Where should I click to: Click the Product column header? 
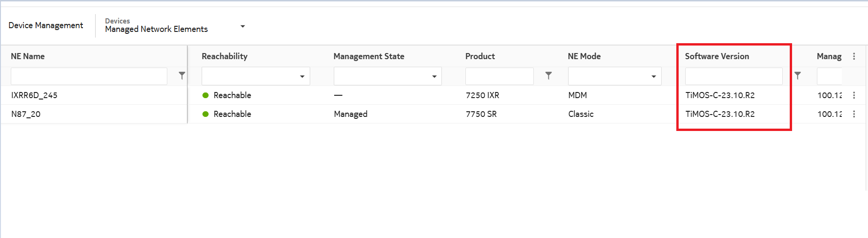pos(480,56)
